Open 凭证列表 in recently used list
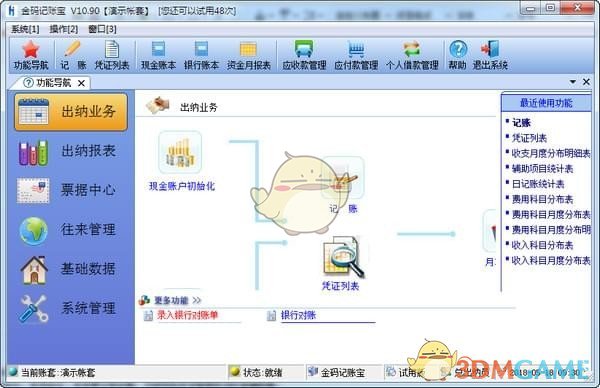The width and height of the screenshot is (600, 388). (530, 138)
